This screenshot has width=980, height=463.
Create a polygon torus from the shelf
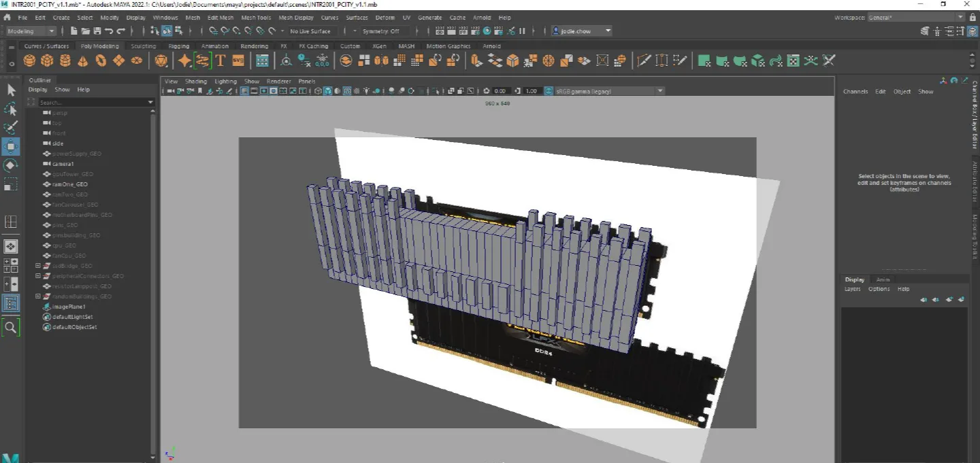(x=101, y=61)
